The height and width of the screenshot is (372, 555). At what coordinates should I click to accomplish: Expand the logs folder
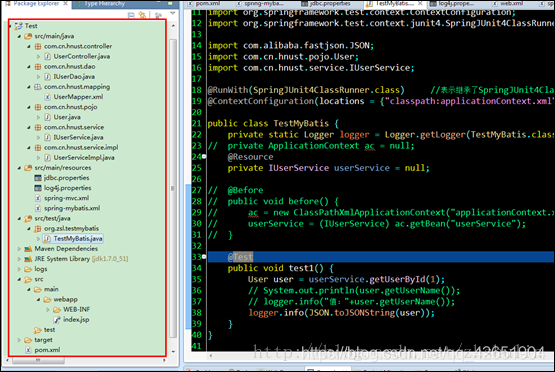coord(19,269)
